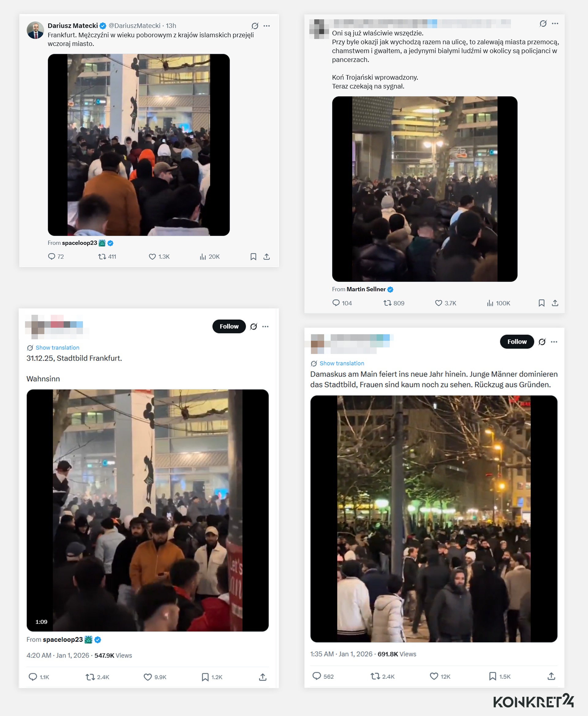Open three-dot menu on the Koń Trojański post
The image size is (588, 716).
[555, 23]
